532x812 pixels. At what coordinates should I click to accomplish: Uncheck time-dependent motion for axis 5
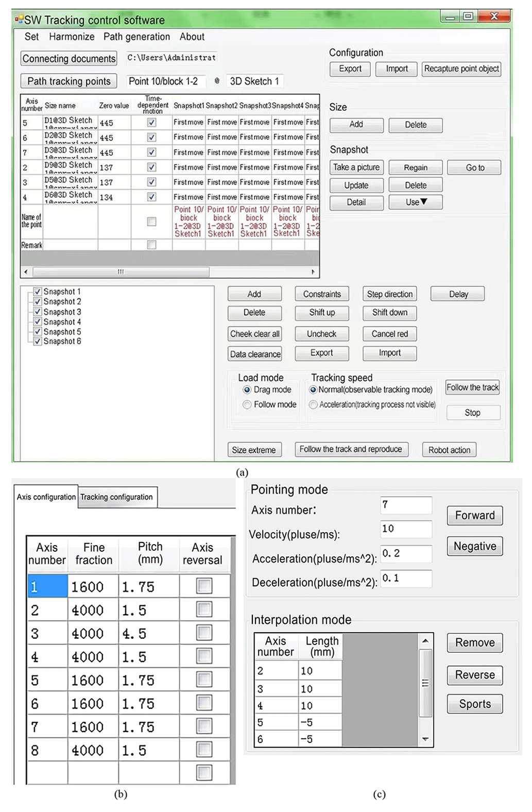click(x=151, y=123)
